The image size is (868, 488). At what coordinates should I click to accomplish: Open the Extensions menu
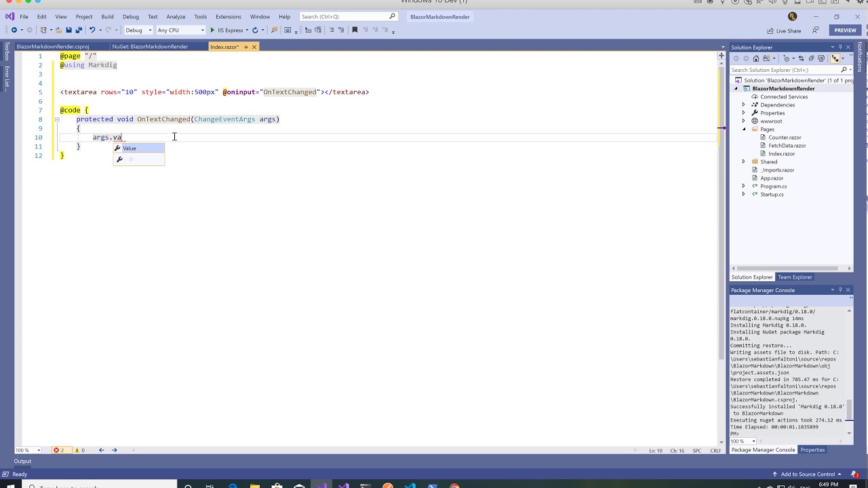click(228, 16)
